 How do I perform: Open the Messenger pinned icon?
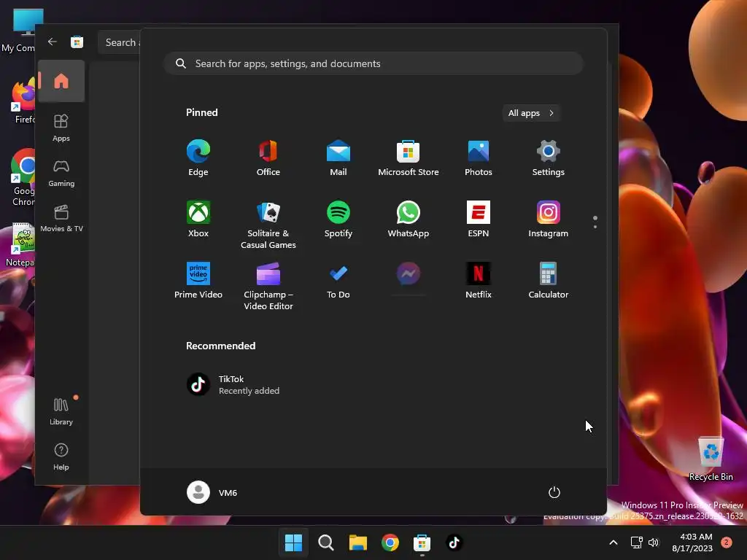[x=409, y=274]
